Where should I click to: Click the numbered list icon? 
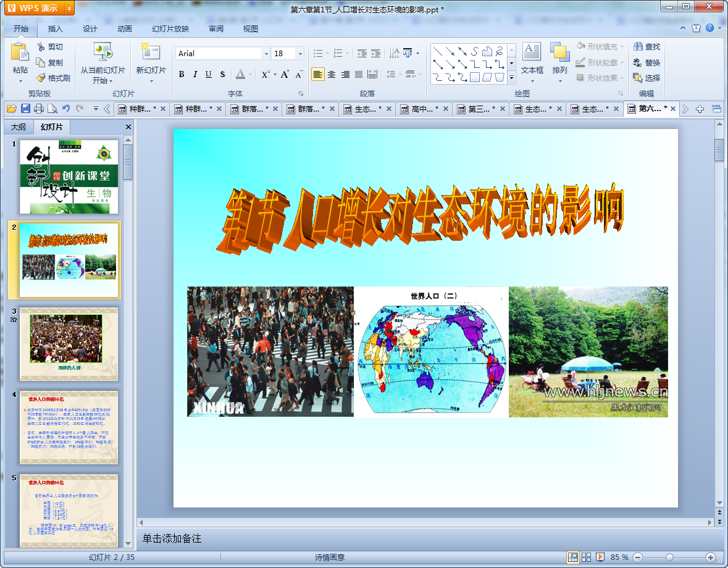[338, 53]
